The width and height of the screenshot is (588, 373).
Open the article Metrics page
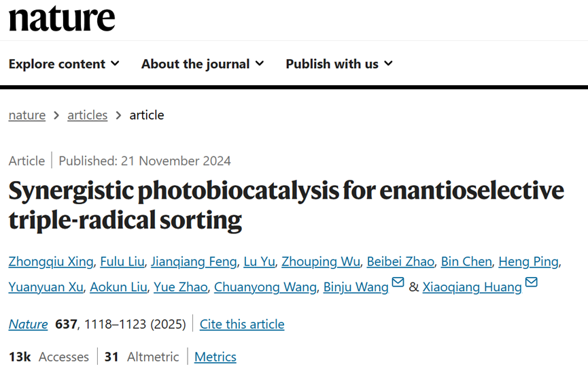[215, 357]
